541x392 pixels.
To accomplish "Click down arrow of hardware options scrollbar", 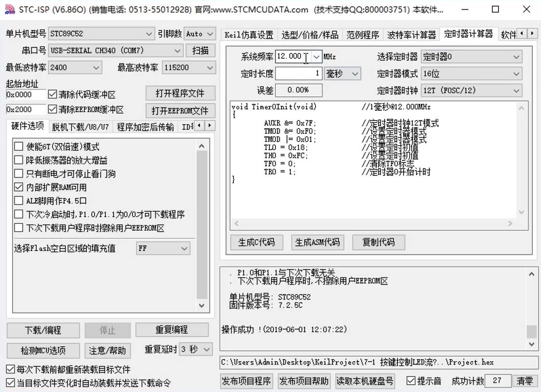I will click(202, 305).
